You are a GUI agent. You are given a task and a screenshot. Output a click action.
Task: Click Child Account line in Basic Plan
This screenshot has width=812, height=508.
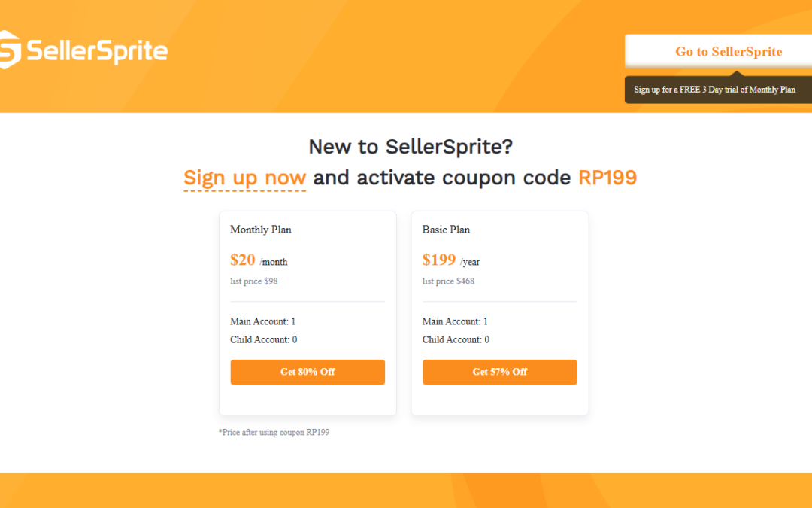(x=456, y=339)
